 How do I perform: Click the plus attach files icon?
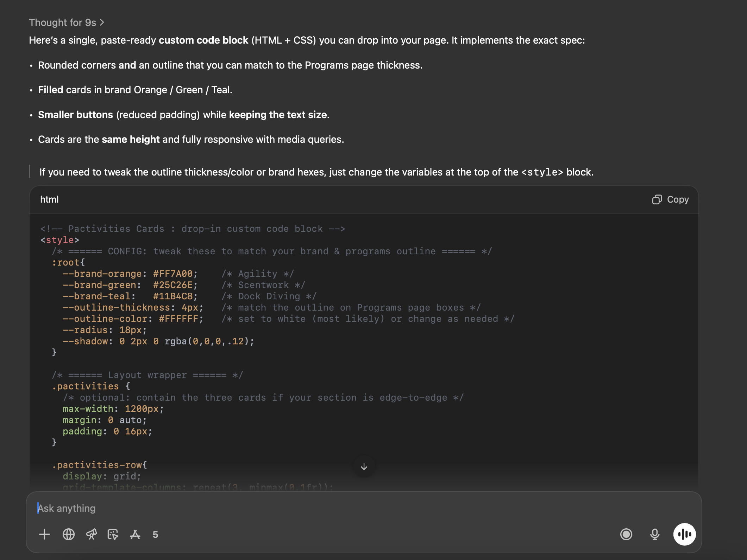coord(44,534)
